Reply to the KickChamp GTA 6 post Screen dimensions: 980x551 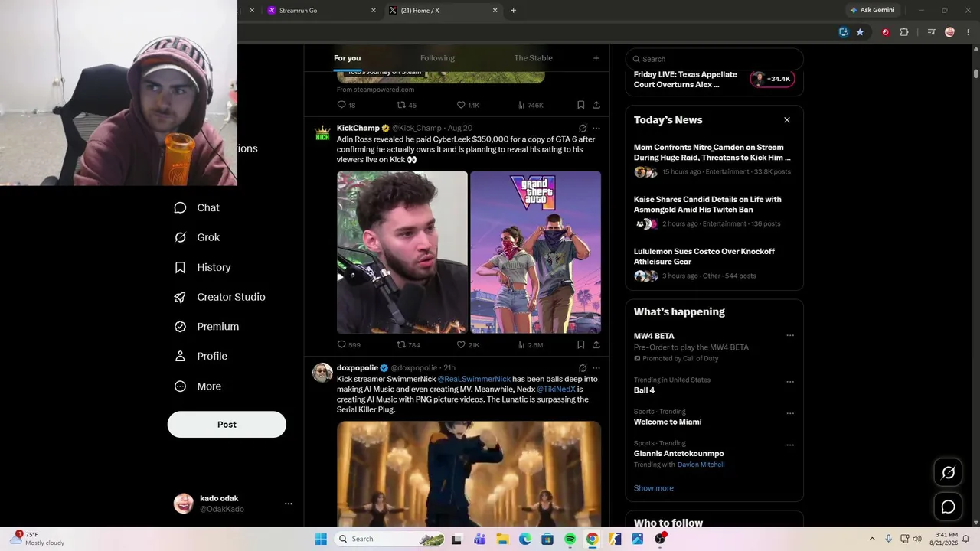(x=341, y=345)
